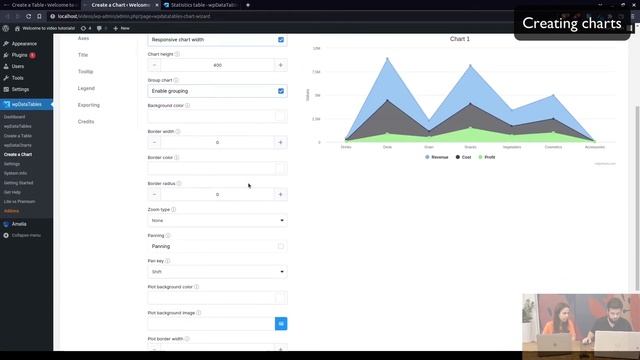Open the Pan key dropdown
The width and height of the screenshot is (640, 360).
218,272
